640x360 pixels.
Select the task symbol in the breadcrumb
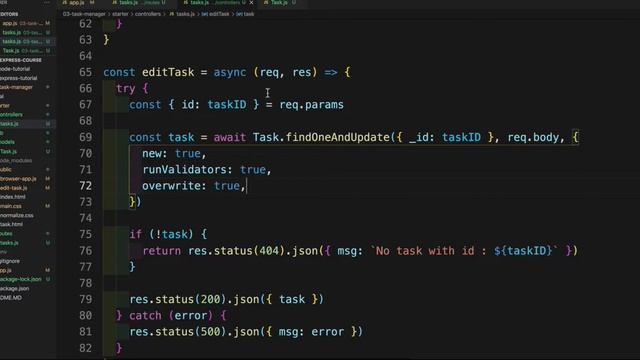245,14
